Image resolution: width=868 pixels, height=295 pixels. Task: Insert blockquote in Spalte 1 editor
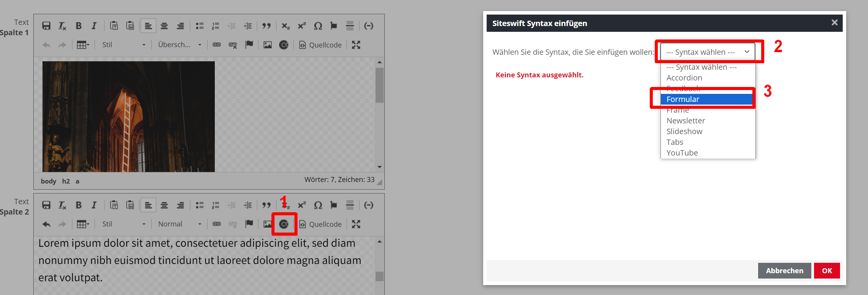click(266, 26)
